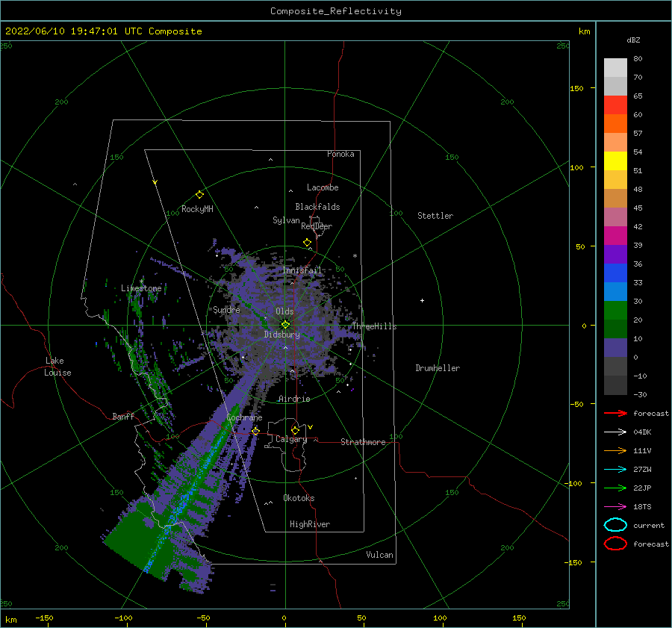Click the Limestone label
This screenshot has height=628, width=672.
tap(141, 288)
